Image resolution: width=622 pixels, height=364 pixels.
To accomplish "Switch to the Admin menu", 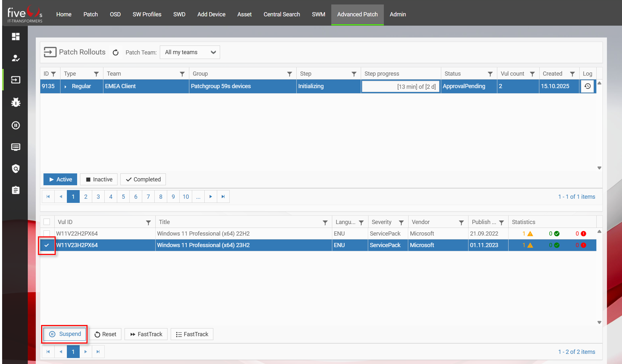I will [x=397, y=14].
